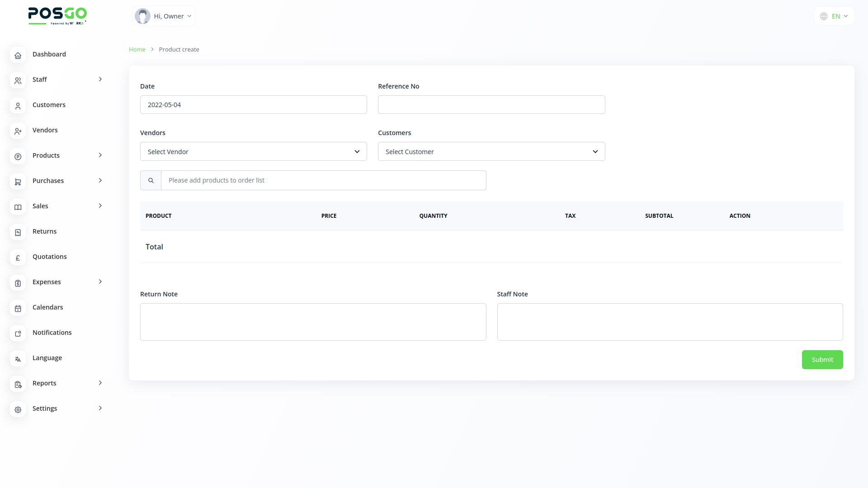Screen dimensions: 868x488
Task: Click the POSGO logo
Action: coord(57,16)
